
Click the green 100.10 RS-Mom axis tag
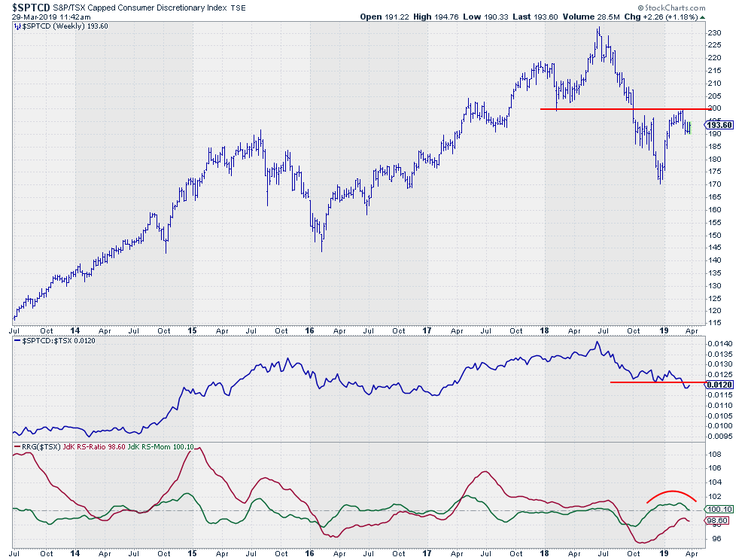(x=720, y=509)
